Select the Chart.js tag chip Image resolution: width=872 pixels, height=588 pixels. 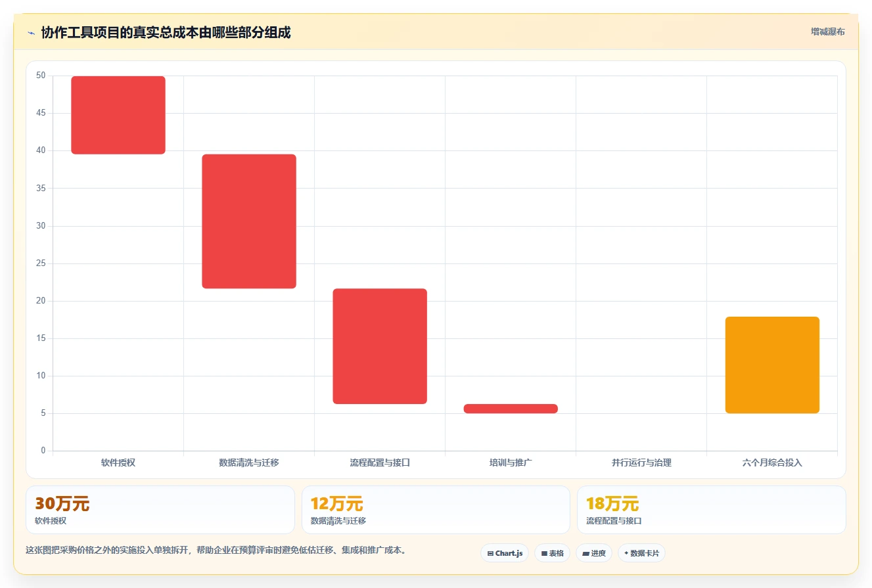[505, 553]
